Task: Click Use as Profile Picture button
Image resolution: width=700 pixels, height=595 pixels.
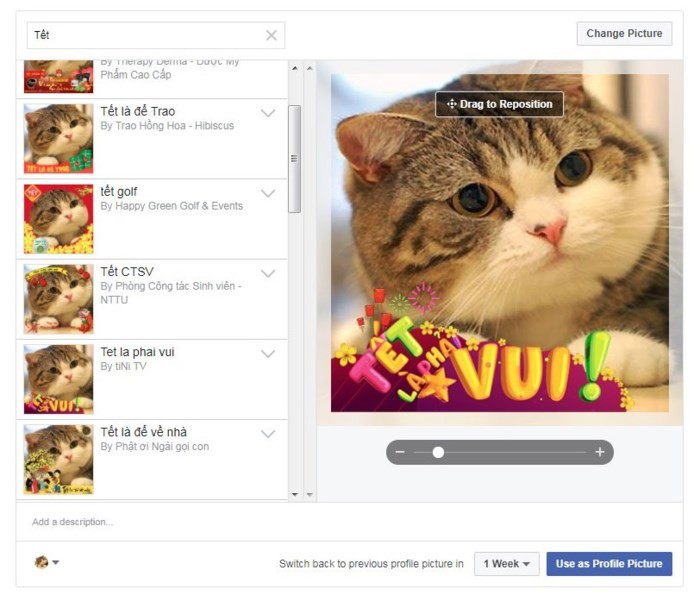Action: [609, 564]
